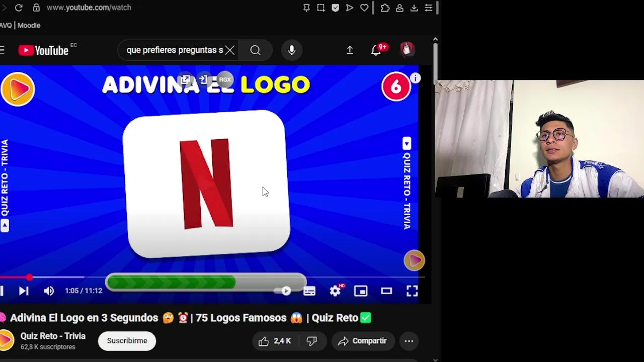Enter fullscreen mode
This screenshot has height=362, width=644.
412,291
